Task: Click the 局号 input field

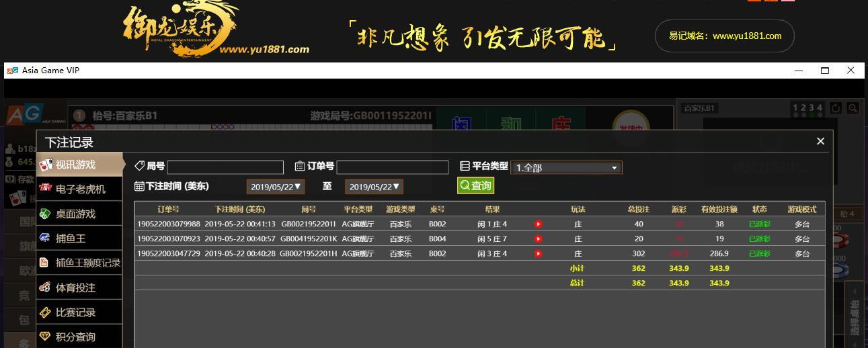Action: coord(225,167)
